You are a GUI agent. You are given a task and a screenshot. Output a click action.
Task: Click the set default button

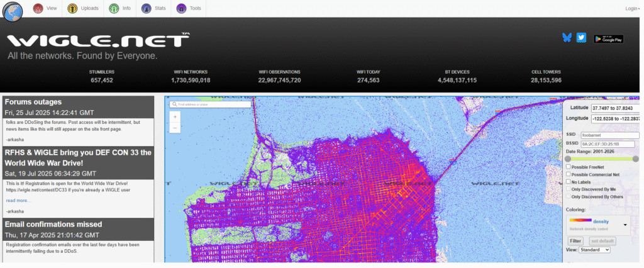tap(602, 241)
